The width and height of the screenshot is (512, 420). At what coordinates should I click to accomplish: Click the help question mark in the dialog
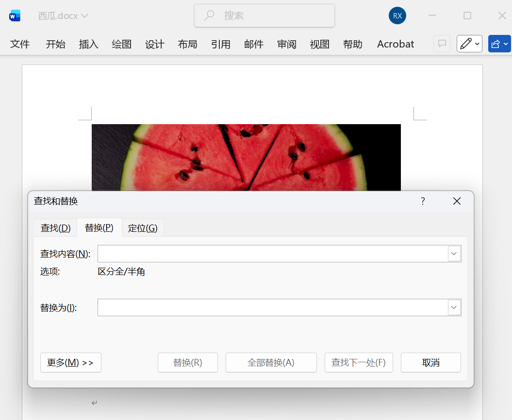pos(422,201)
